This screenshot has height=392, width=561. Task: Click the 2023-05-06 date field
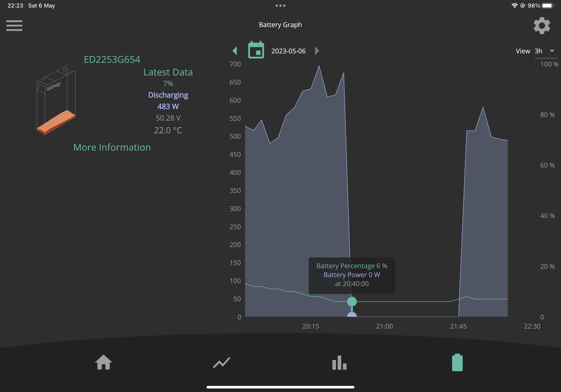(288, 51)
